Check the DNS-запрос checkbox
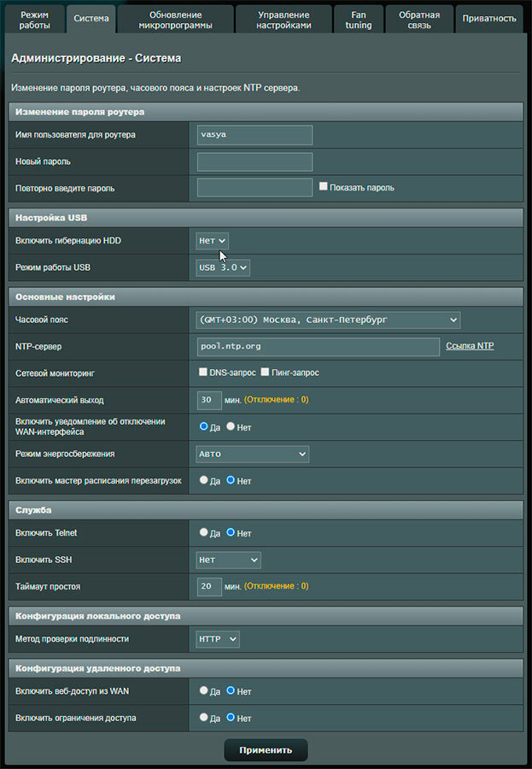 tap(203, 372)
